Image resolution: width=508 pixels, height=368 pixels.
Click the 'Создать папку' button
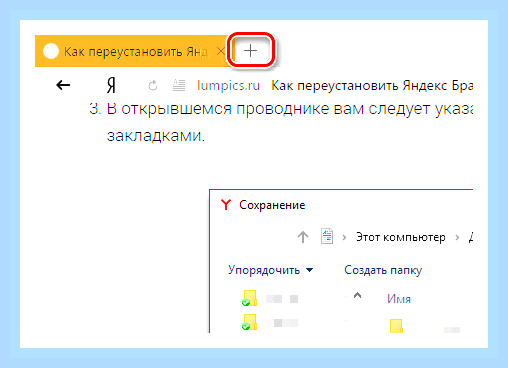[x=383, y=270]
